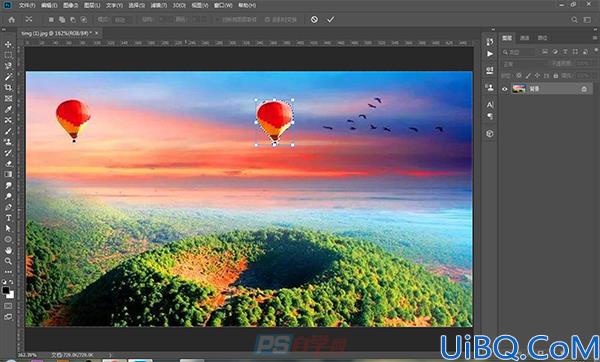Select the Eraser tool
The height and width of the screenshot is (362, 600).
pos(8,163)
